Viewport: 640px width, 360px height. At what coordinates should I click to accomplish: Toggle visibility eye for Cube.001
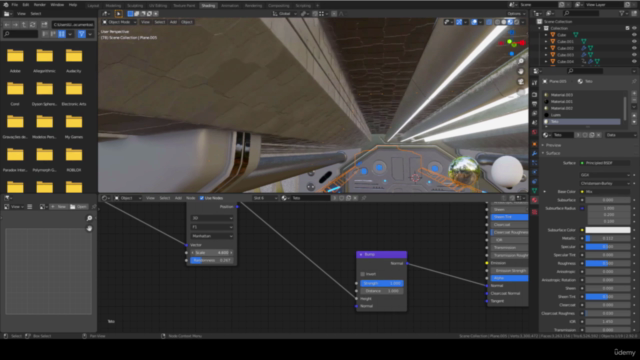point(634,41)
